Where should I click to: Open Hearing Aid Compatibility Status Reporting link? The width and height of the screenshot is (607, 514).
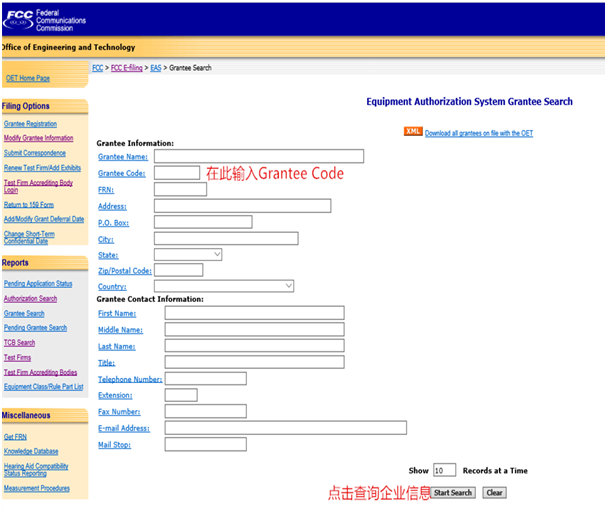coord(36,470)
